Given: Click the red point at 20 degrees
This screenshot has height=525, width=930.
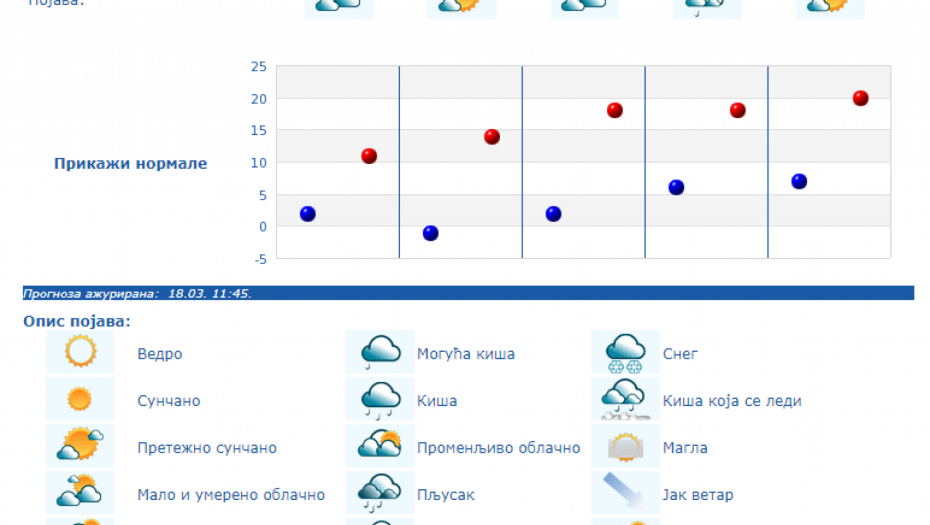Looking at the screenshot, I should (x=860, y=98).
